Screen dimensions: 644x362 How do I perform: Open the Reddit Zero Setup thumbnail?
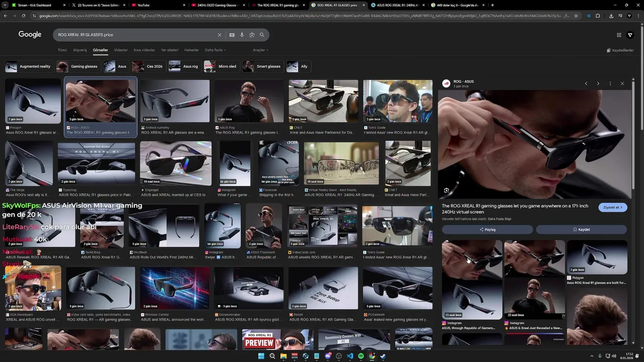point(323,288)
